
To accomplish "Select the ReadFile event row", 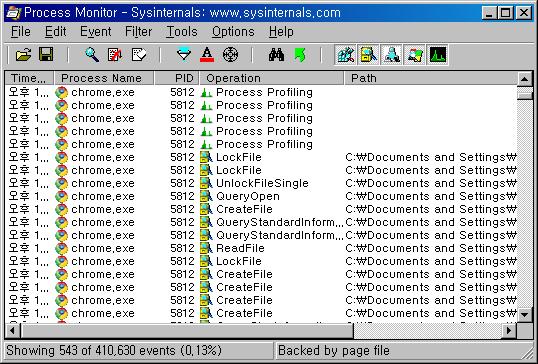I will click(261, 248).
